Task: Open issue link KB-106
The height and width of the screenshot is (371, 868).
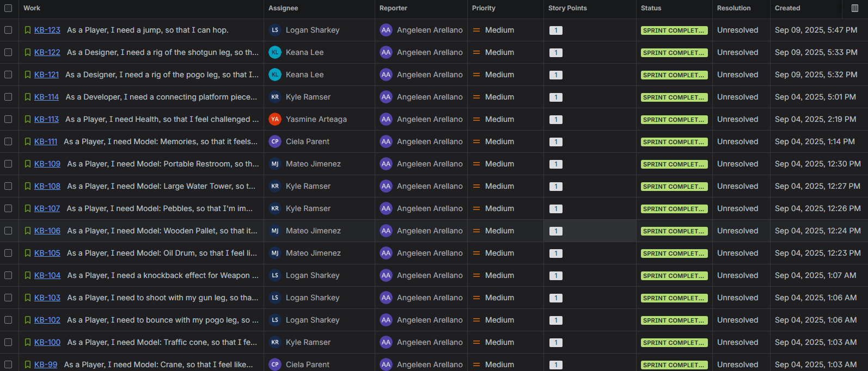Action: [x=47, y=231]
